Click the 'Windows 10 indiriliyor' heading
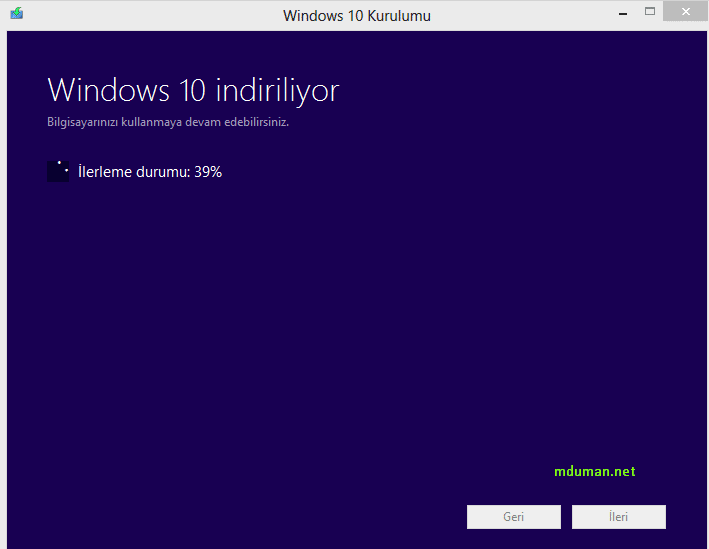The height and width of the screenshot is (549, 709). pos(193,91)
